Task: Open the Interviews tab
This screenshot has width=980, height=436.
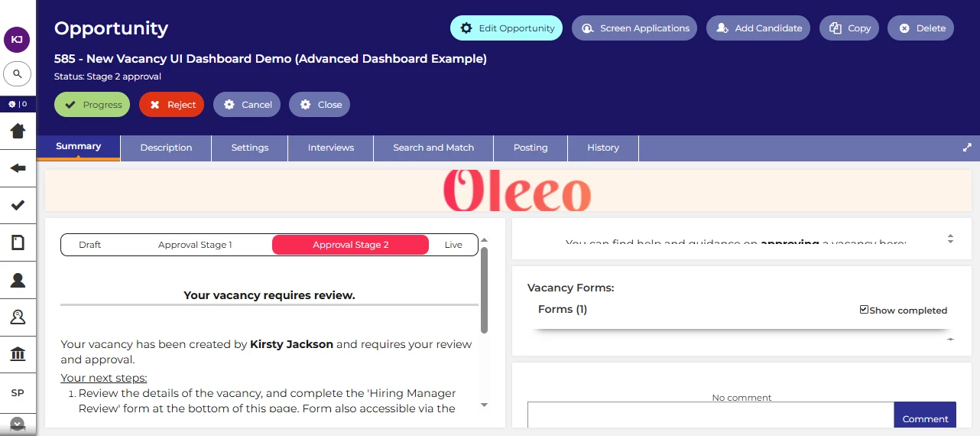Action: click(331, 148)
